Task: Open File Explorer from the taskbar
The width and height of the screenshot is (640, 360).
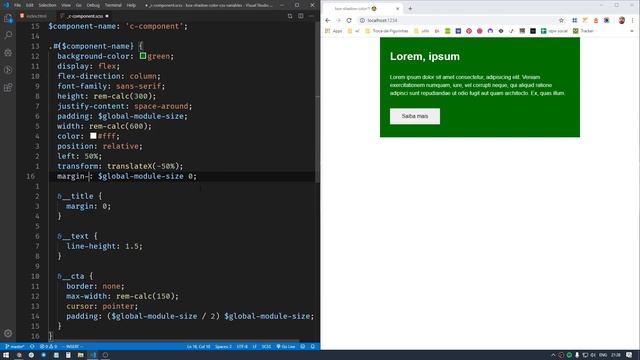Action: pyautogui.click(x=80, y=355)
